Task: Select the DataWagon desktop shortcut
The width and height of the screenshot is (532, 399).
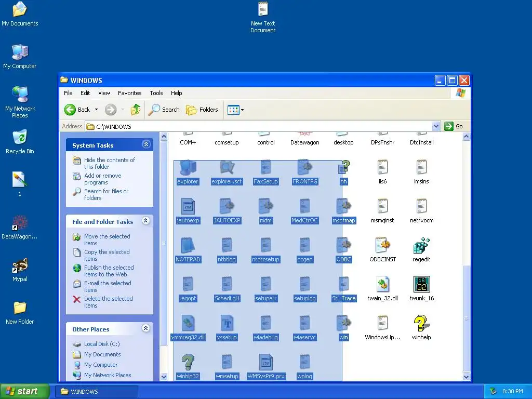Action: click(20, 227)
